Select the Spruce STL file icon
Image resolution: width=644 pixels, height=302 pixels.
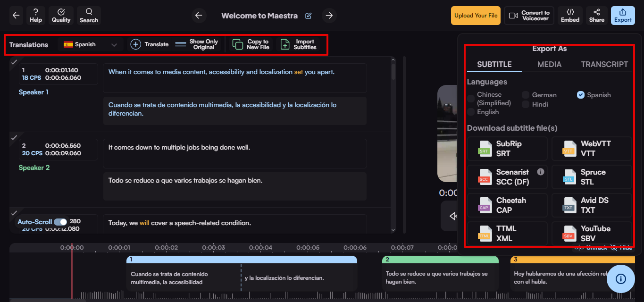pos(569,176)
